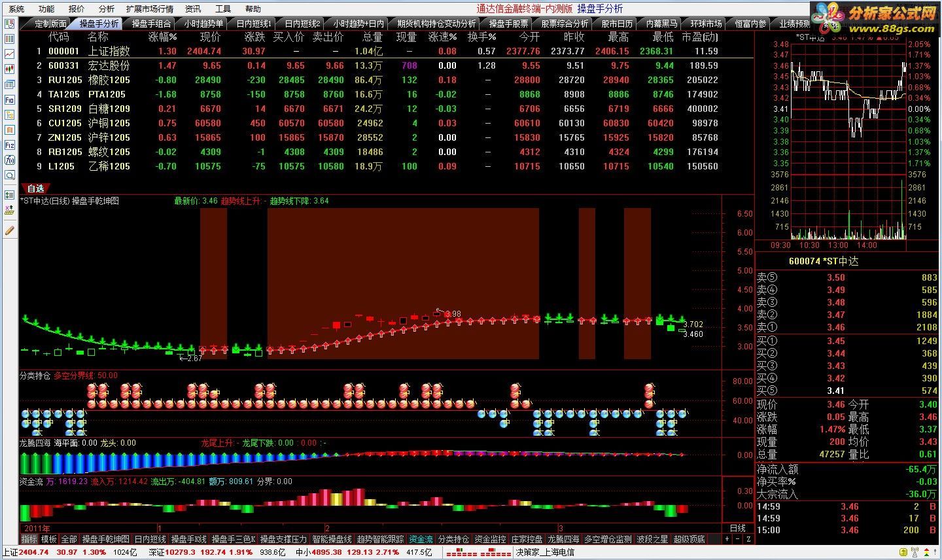Screen dimensions: 942x560
Task: Click the plus button beside indicator tabs
Action: 727,539
